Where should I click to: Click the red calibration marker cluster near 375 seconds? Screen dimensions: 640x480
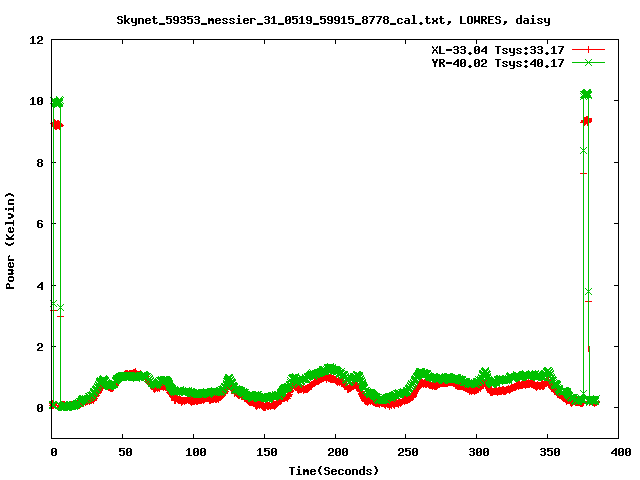(586, 121)
